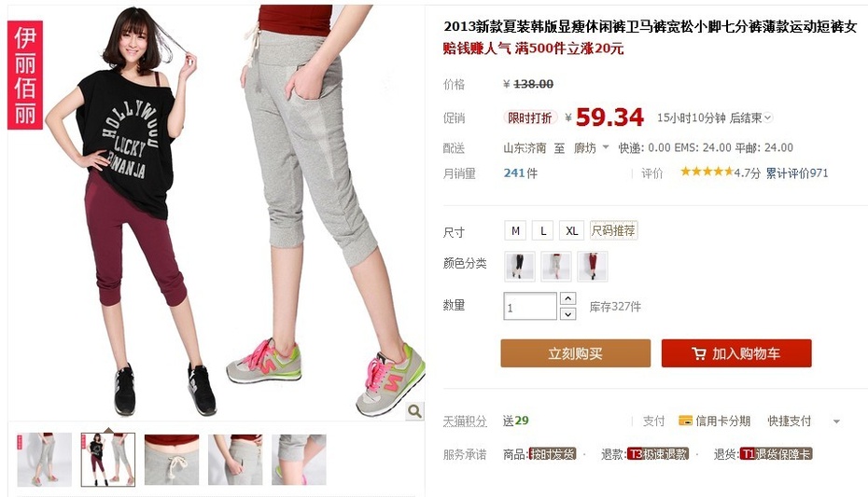Viewport: 868px width, 497px height.
Task: Click the shopping cart icon in 加入购物车
Action: [x=699, y=353]
